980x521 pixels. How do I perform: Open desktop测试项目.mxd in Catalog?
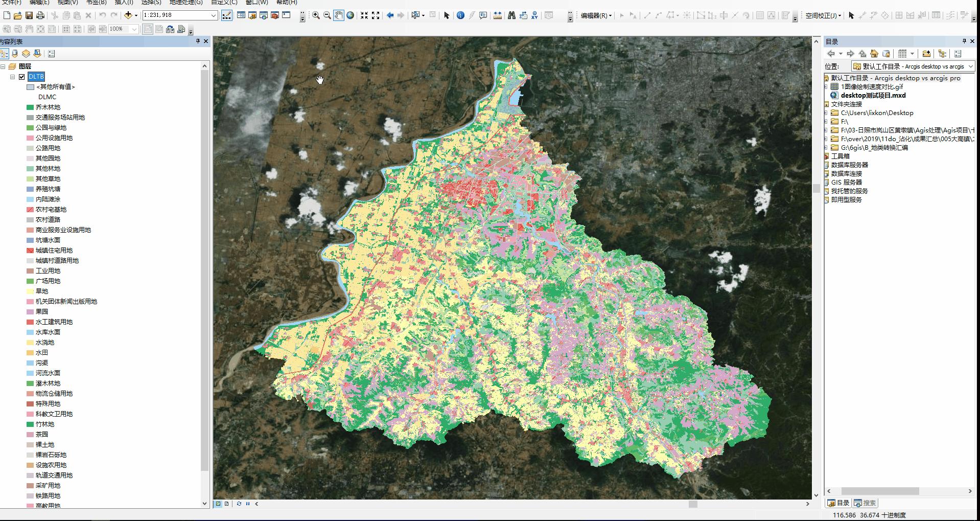coord(872,95)
